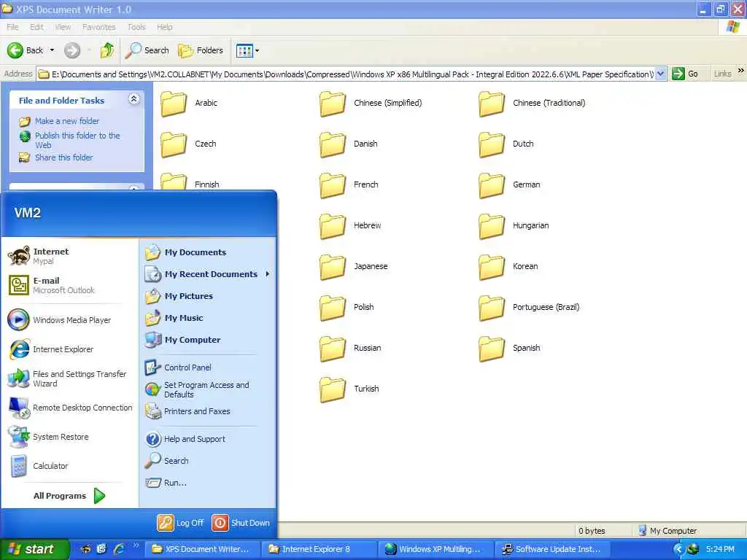
Task: Open My Documents from Start menu
Action: [208, 252]
